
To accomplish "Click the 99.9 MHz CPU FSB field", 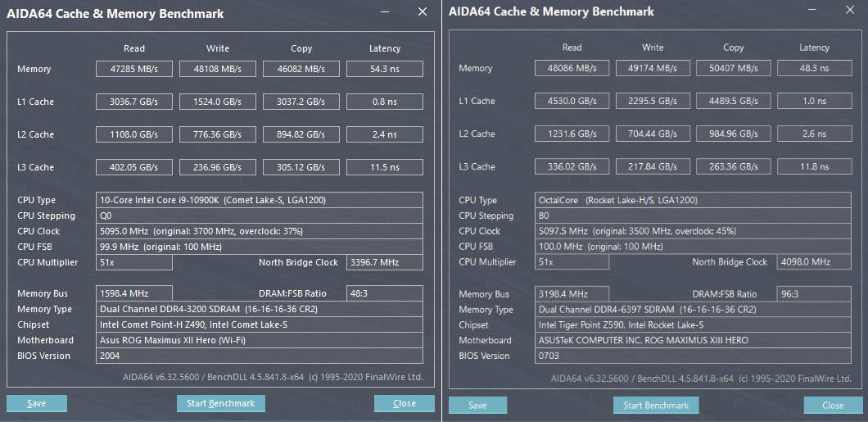I will point(259,247).
